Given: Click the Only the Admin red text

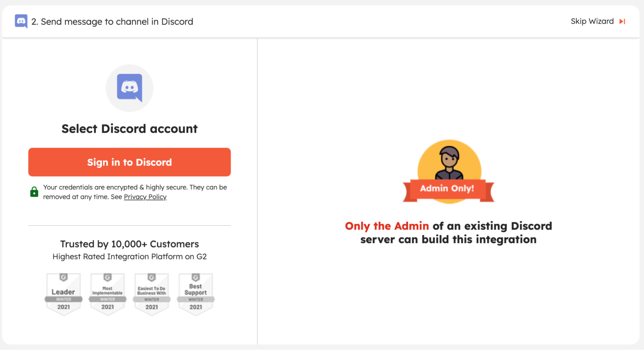Looking at the screenshot, I should coord(387,226).
